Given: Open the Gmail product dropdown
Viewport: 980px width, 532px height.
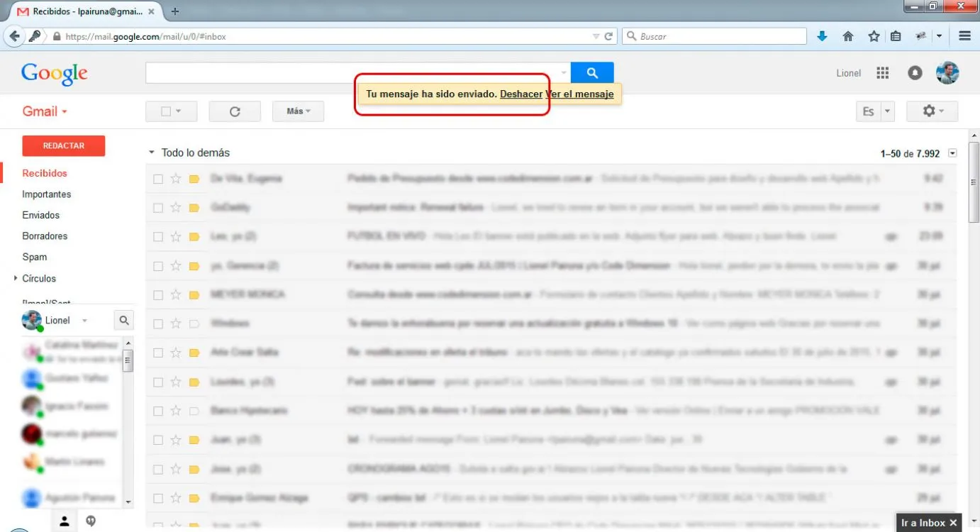Looking at the screenshot, I should point(45,111).
